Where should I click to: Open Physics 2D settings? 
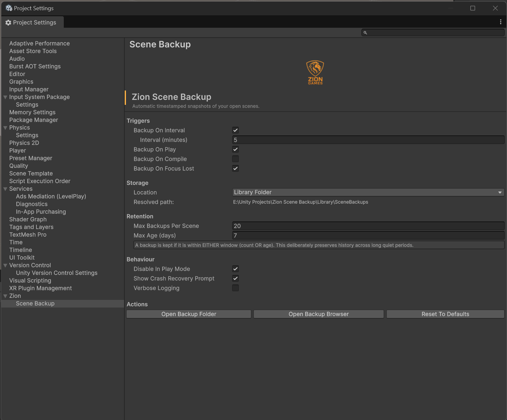click(24, 143)
